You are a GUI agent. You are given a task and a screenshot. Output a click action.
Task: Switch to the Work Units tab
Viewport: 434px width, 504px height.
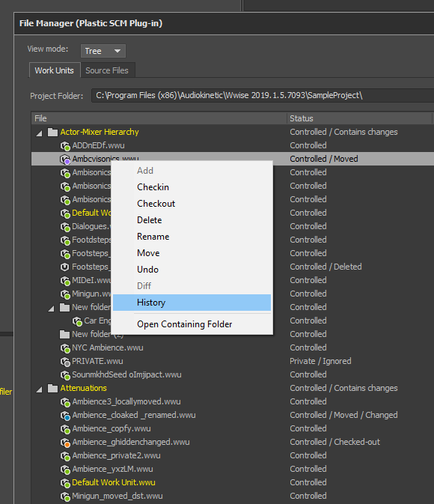pos(55,70)
